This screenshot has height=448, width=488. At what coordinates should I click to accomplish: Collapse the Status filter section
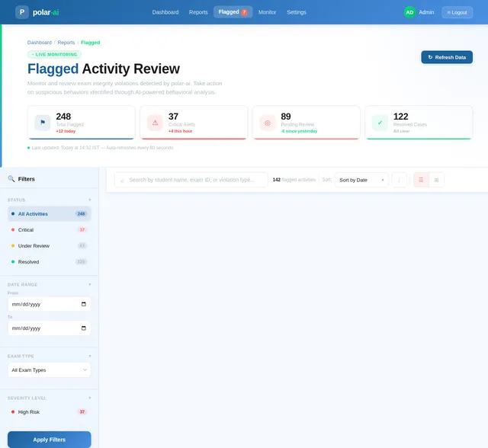coord(90,200)
